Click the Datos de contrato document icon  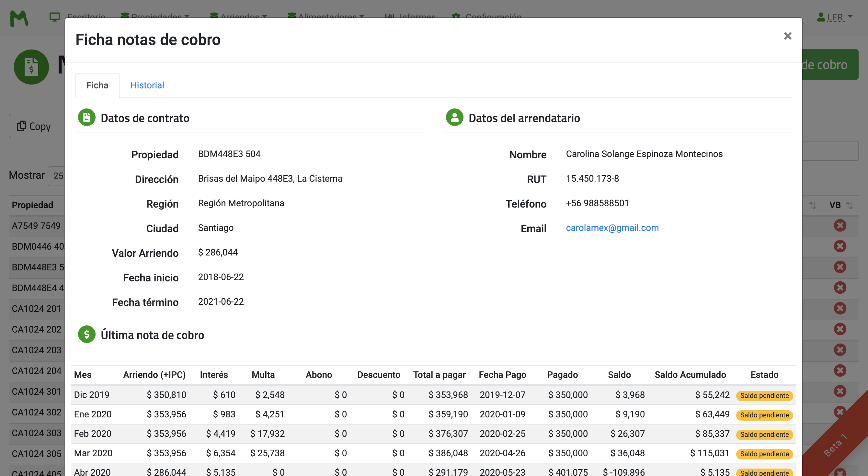[86, 118]
